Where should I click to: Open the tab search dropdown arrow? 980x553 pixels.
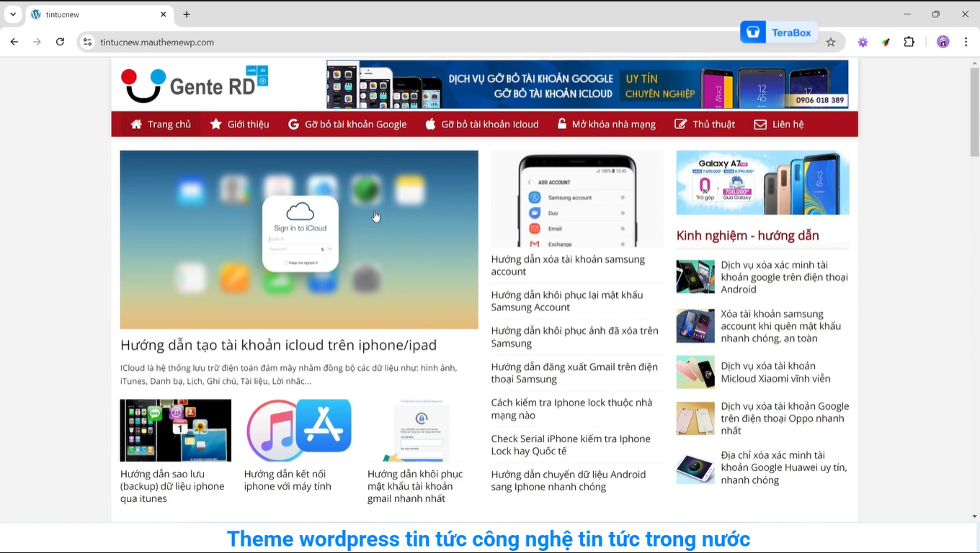point(13,14)
